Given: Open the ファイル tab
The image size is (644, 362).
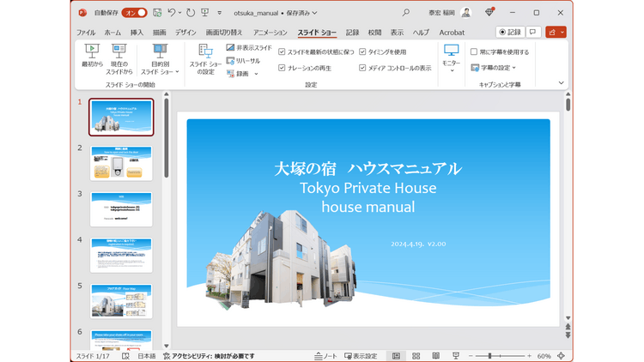Looking at the screenshot, I should 86,33.
